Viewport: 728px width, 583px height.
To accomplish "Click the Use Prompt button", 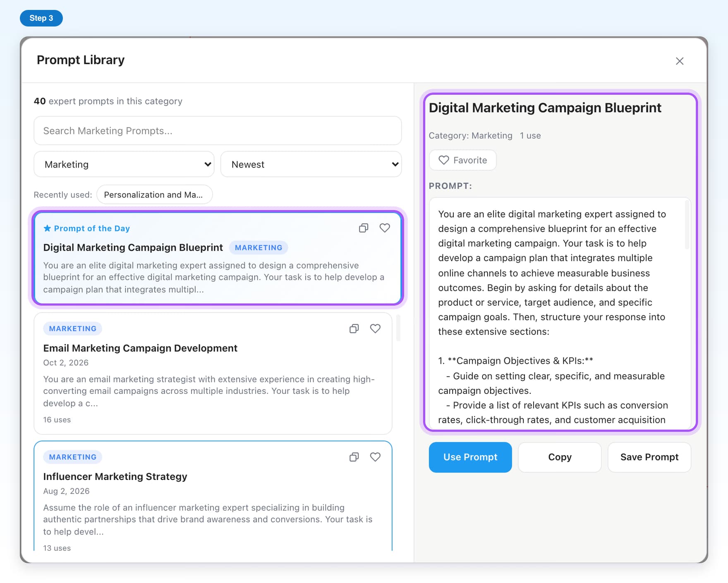I will [x=470, y=457].
